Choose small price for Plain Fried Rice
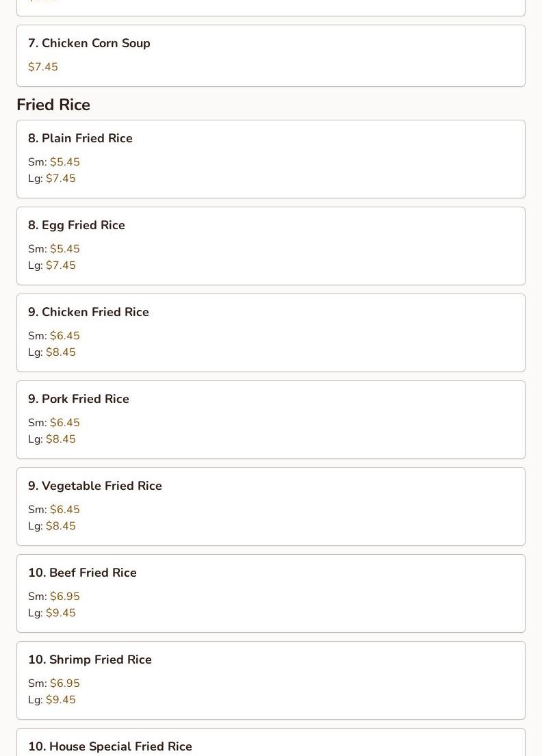542x756 pixels. (64, 162)
